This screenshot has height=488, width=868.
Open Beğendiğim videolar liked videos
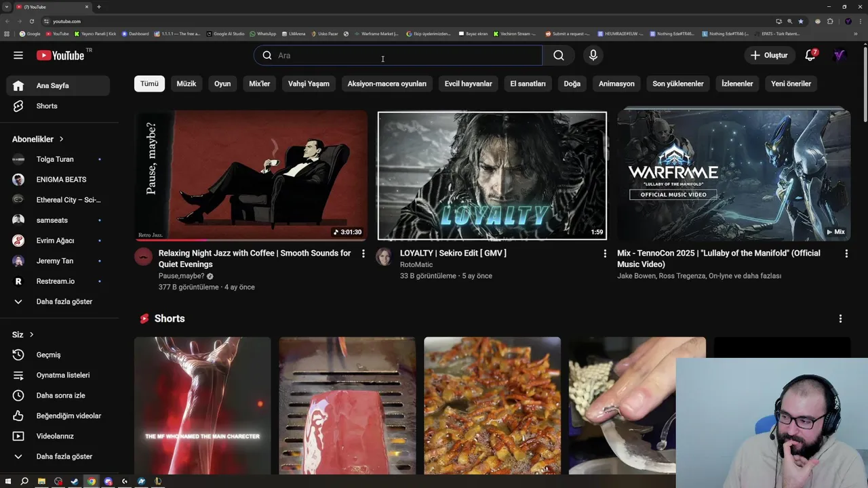coord(58,415)
